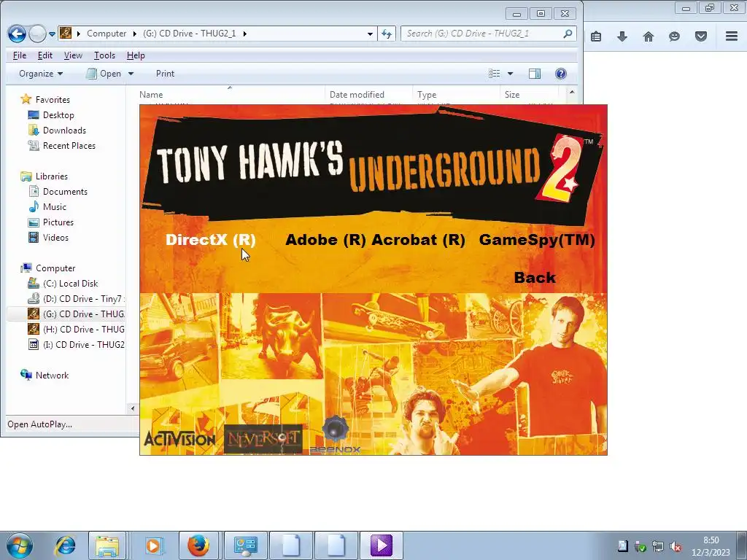Viewport: 747px width, 560px height.
Task: Expand the Open button's dropdown arrow
Action: [131, 74]
